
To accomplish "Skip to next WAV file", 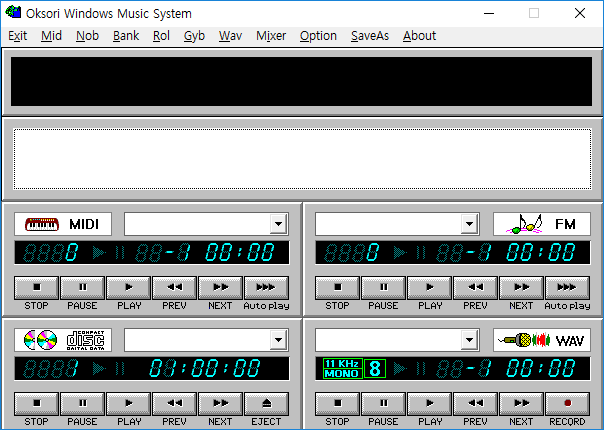I will point(522,403).
